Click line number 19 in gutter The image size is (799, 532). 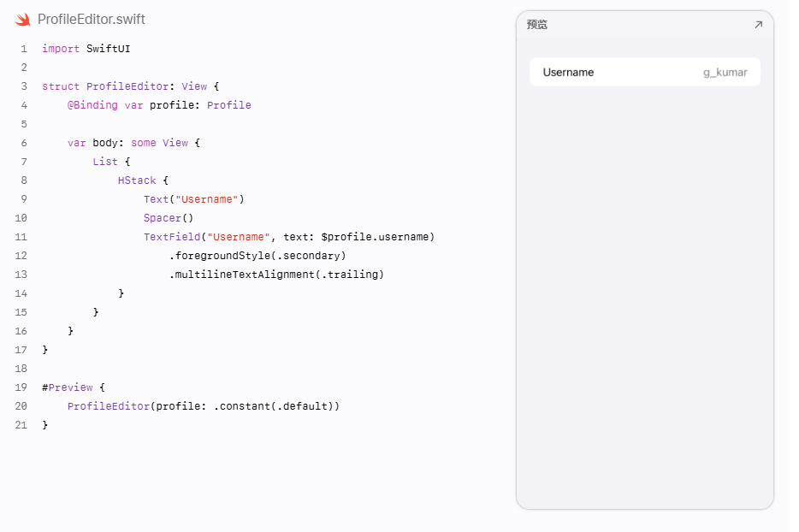coord(21,387)
